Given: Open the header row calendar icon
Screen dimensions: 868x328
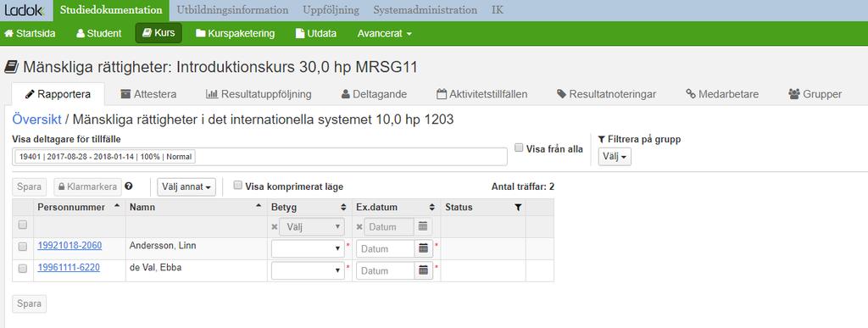Looking at the screenshot, I should click(423, 227).
